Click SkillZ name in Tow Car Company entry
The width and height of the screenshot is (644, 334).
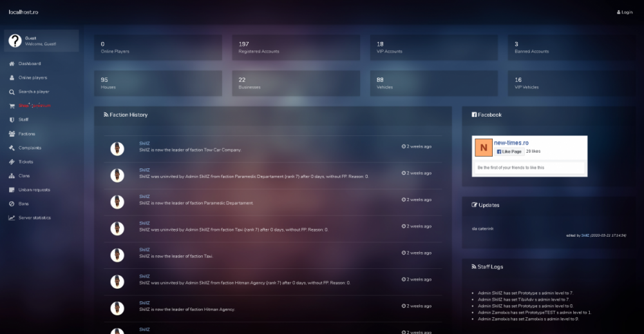pos(144,143)
